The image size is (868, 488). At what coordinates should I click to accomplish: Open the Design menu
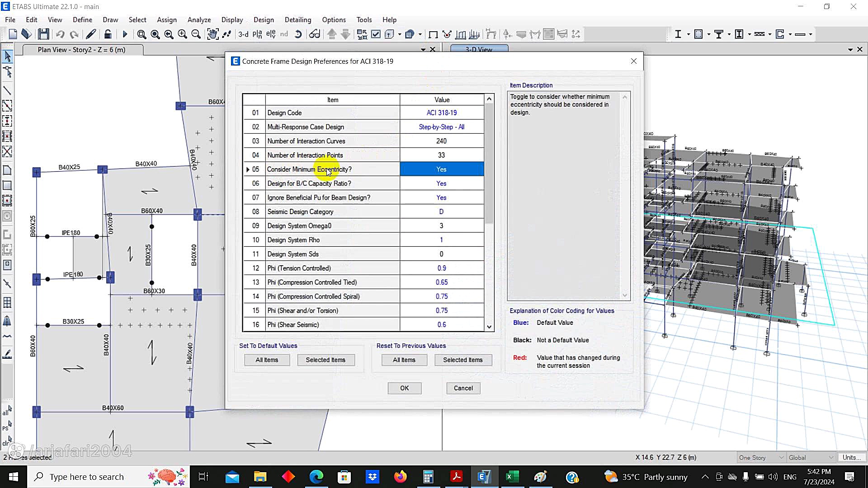(x=264, y=20)
